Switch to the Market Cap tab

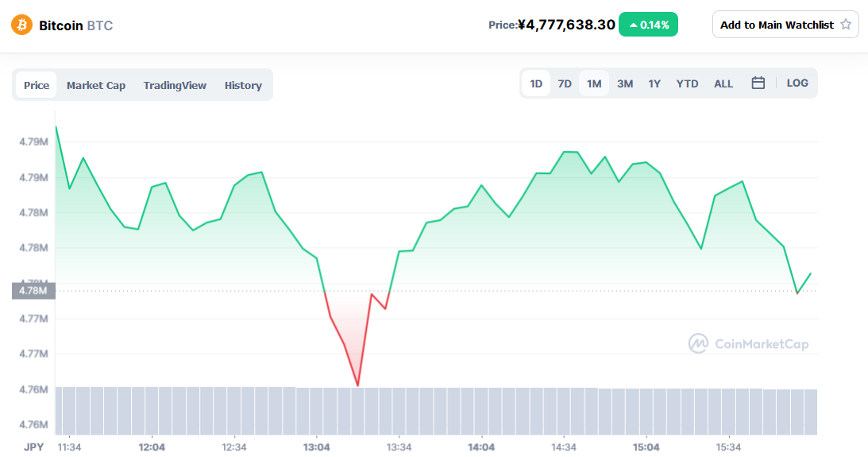[x=96, y=85]
